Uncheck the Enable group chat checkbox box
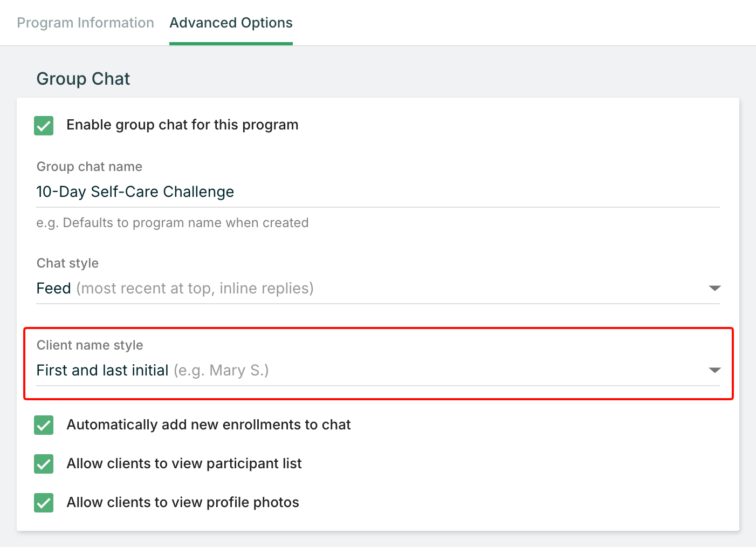Screen dimensions: 756x547 point(44,125)
